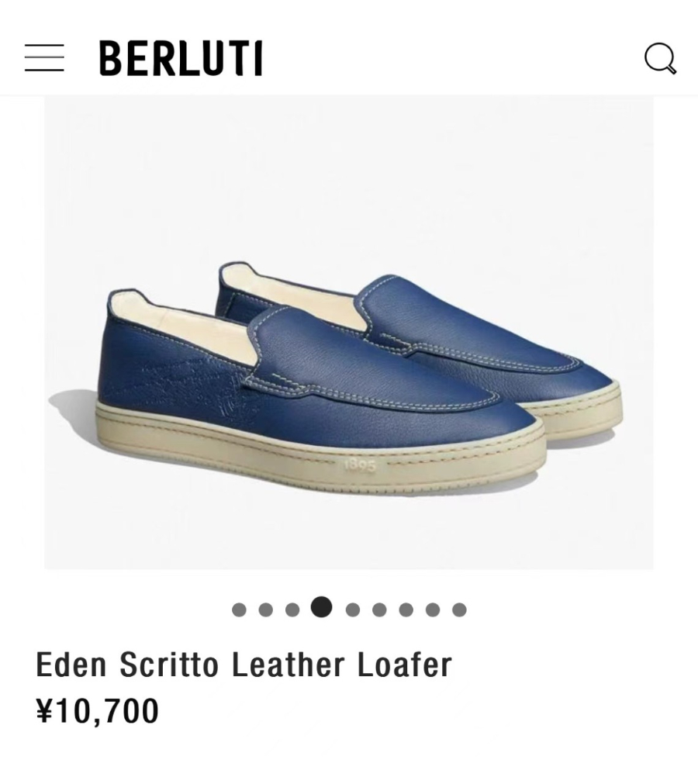This screenshot has width=698, height=784.
Task: Choose the eighth carousel dot
Action: pos(433,610)
